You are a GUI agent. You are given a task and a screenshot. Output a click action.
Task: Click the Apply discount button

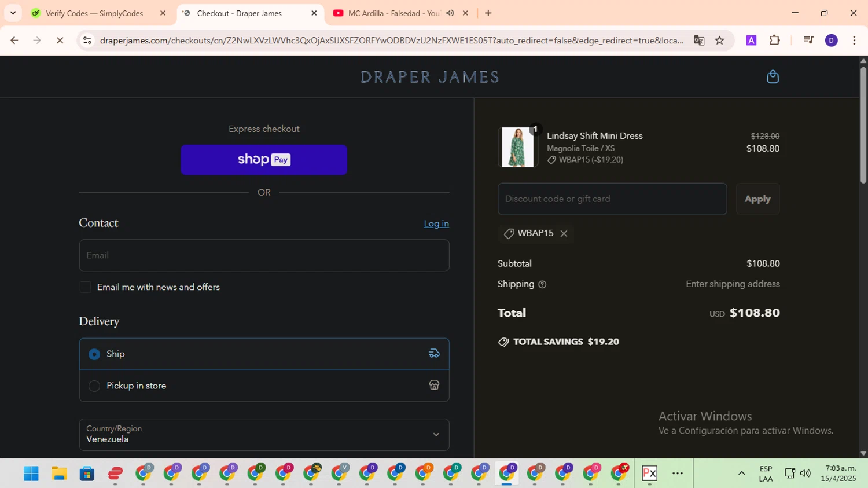[x=757, y=199]
